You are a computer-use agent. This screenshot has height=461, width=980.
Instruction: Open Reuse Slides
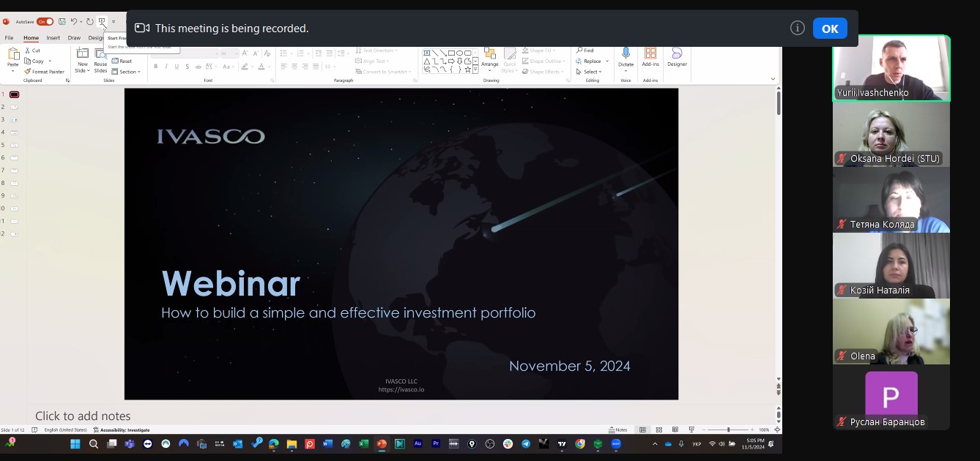tap(100, 59)
